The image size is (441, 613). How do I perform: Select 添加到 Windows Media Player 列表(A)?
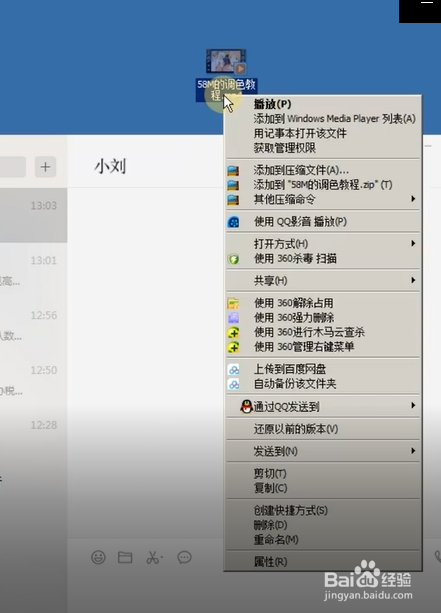point(323,118)
